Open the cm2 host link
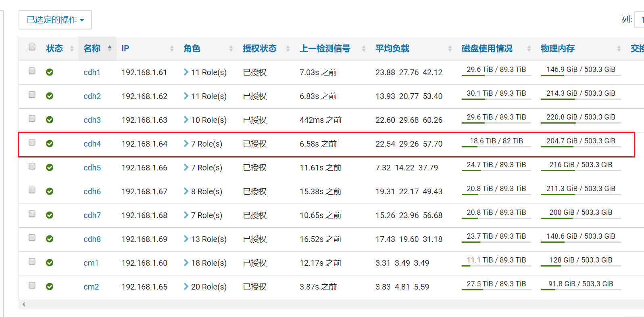 pyautogui.click(x=91, y=287)
